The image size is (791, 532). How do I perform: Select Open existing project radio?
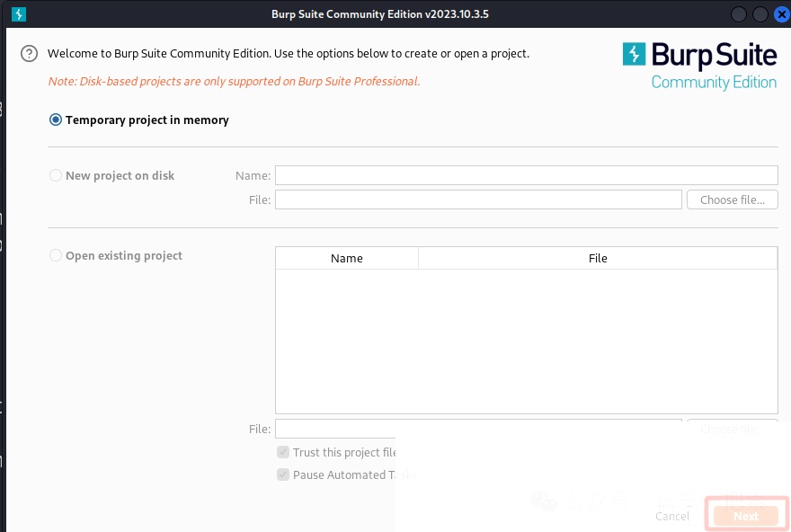pyautogui.click(x=56, y=255)
